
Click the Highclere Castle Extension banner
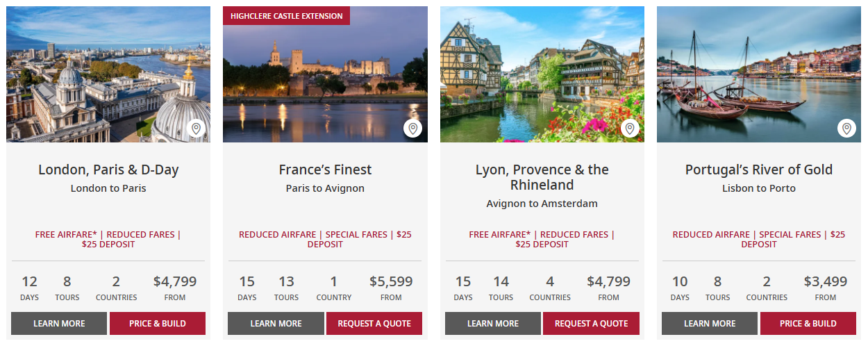[286, 16]
